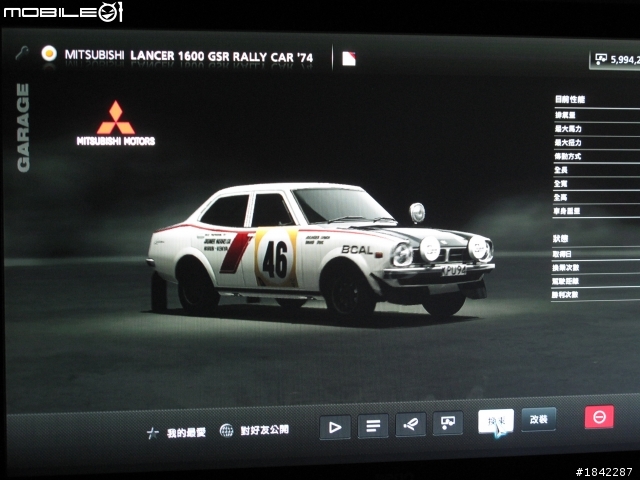Click the 全長 row
640x480 pixels.
(596, 170)
